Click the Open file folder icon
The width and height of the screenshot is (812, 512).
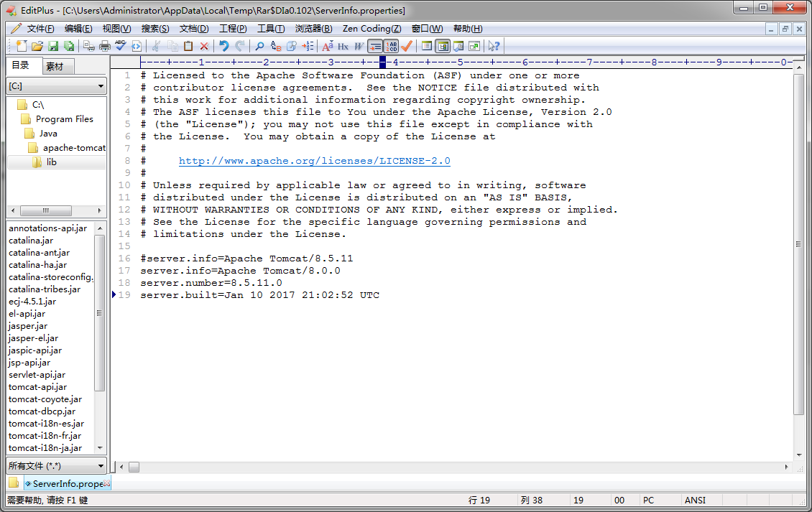click(37, 46)
